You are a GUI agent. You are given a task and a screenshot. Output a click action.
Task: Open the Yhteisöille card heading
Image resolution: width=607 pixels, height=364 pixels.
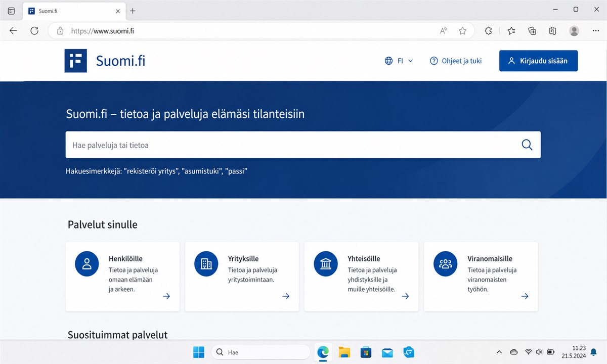click(x=364, y=259)
